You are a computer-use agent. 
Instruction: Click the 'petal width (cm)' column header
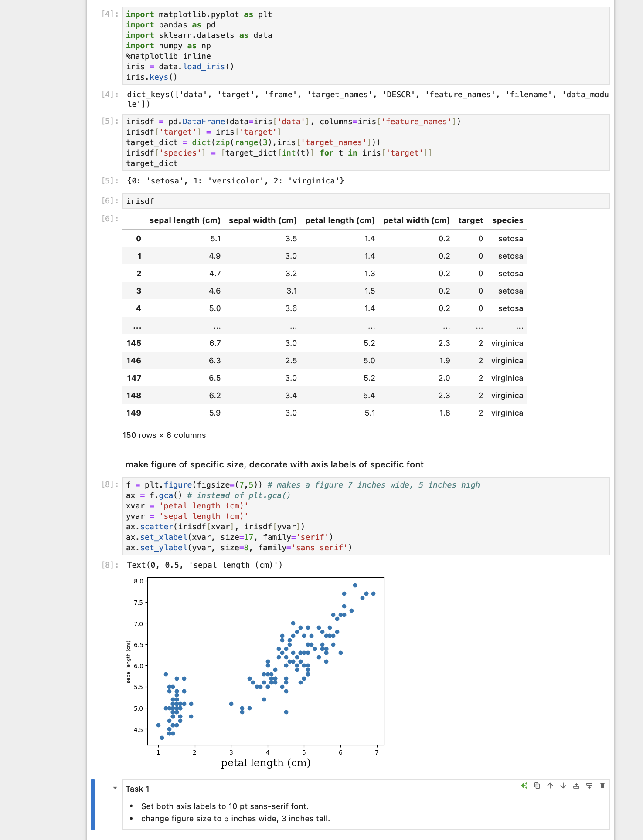(416, 220)
